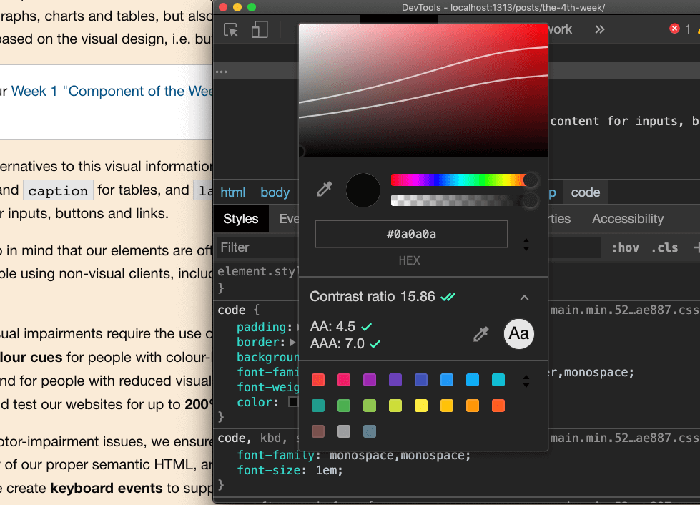The image size is (700, 505).
Task: Open the more tabs chevron
Action: tap(599, 30)
